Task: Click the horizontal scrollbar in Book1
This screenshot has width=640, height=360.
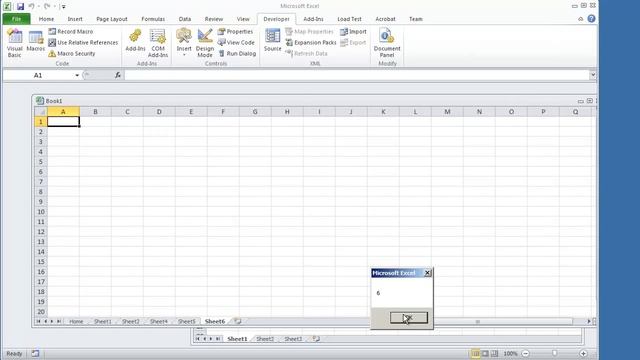Action: click(478, 321)
